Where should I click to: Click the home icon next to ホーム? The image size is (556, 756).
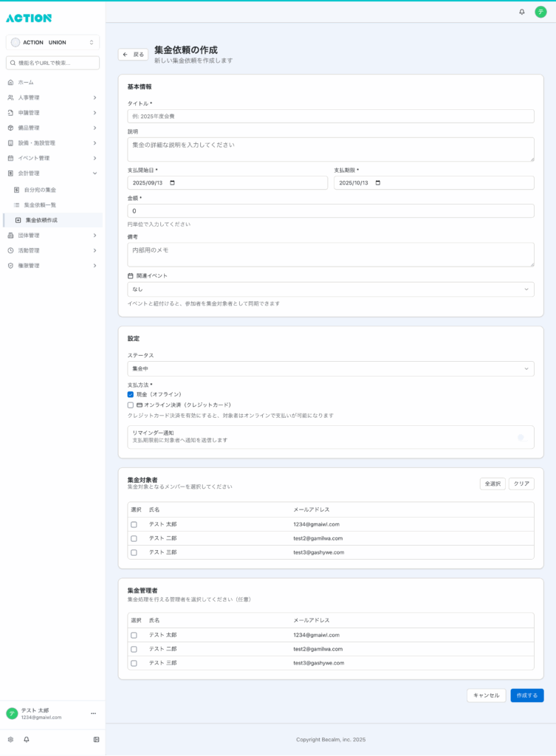tap(10, 82)
